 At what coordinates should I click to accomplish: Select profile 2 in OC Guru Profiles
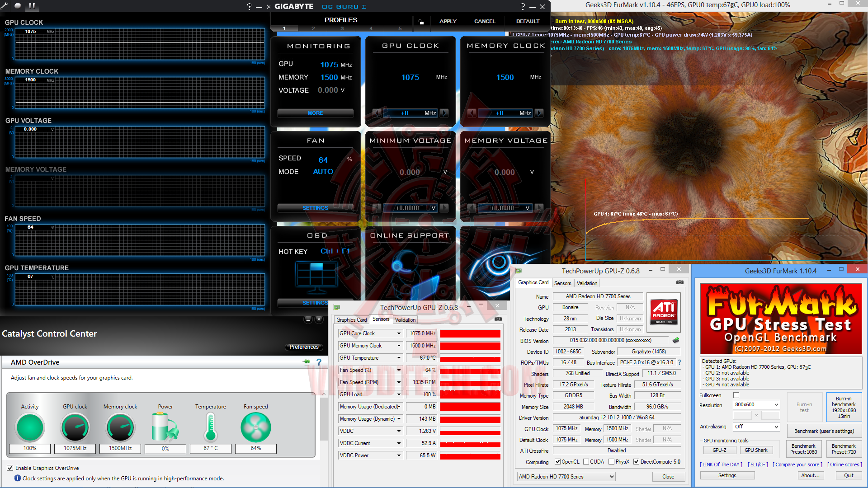(x=313, y=28)
